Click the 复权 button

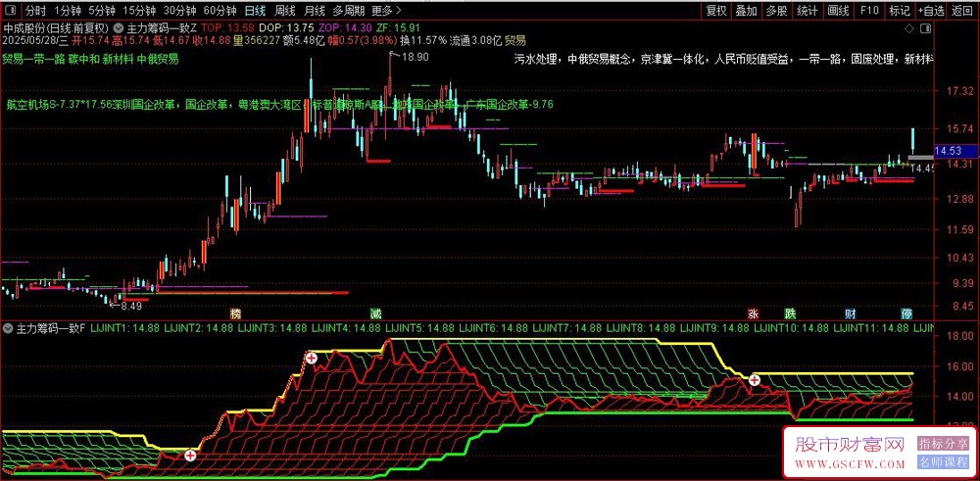click(x=716, y=11)
